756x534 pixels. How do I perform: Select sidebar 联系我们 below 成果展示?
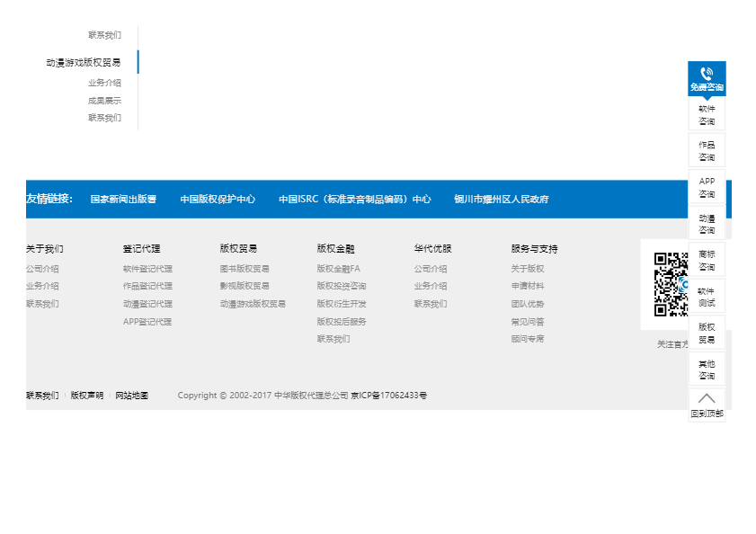(104, 118)
